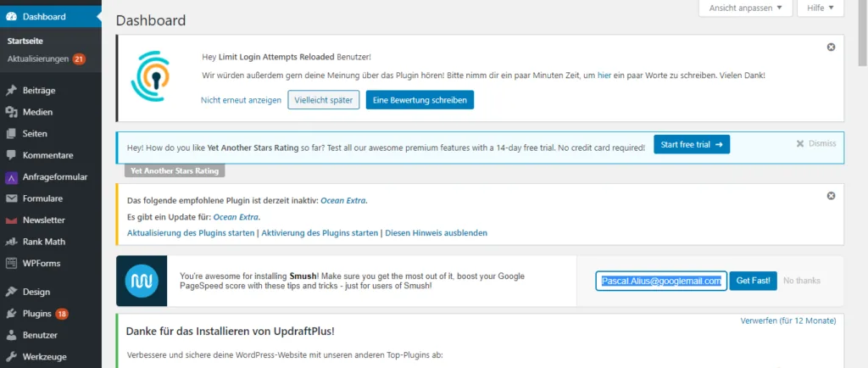Click the Dashboard gauge icon in sidebar
Viewport: 868px width, 368px height.
[x=11, y=17]
